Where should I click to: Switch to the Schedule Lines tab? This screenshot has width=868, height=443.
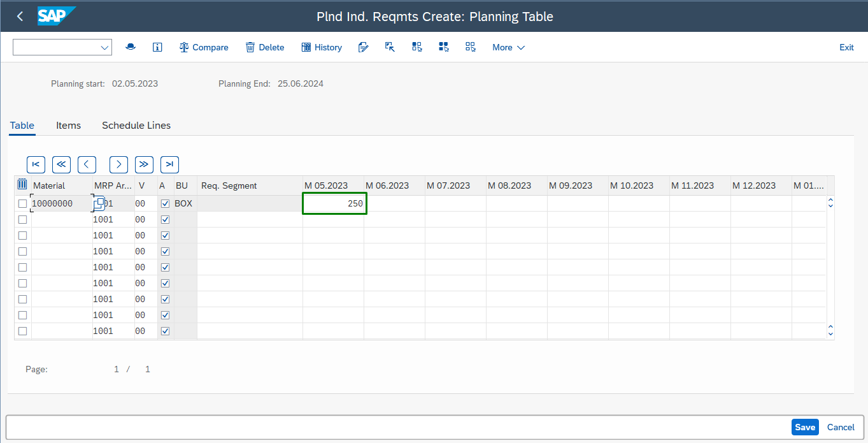(x=136, y=126)
